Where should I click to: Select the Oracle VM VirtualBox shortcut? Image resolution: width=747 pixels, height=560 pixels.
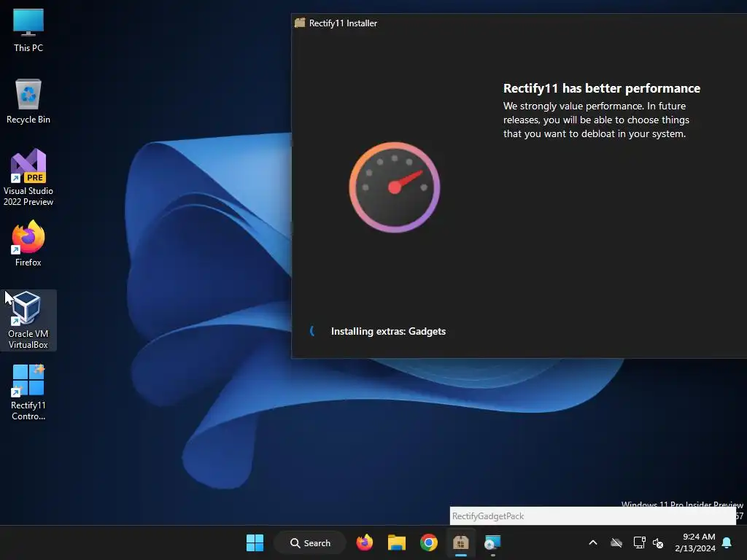coord(28,321)
